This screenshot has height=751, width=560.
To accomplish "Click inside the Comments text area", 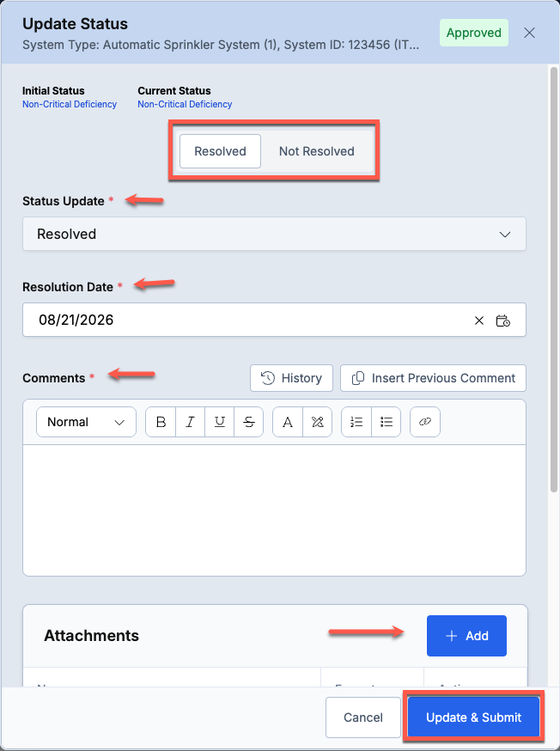I will click(x=274, y=510).
